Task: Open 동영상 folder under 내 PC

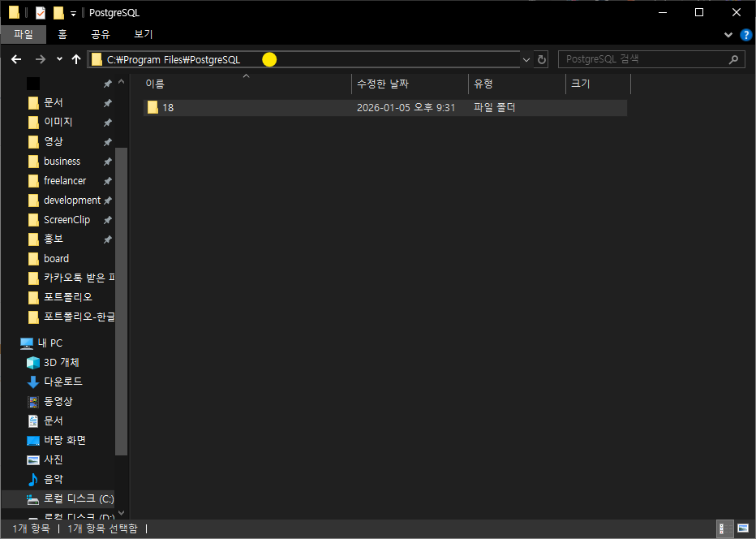Action: [x=58, y=402]
